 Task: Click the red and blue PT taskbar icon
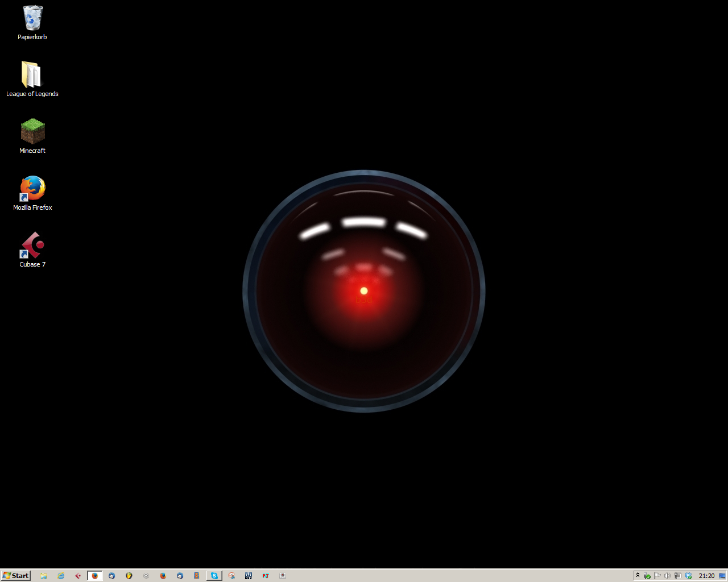click(x=266, y=576)
